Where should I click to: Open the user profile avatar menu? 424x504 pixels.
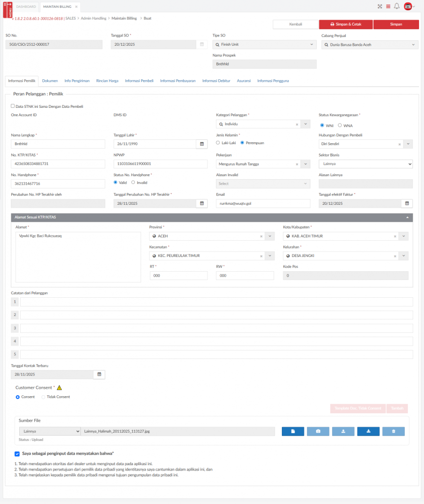[408, 6]
